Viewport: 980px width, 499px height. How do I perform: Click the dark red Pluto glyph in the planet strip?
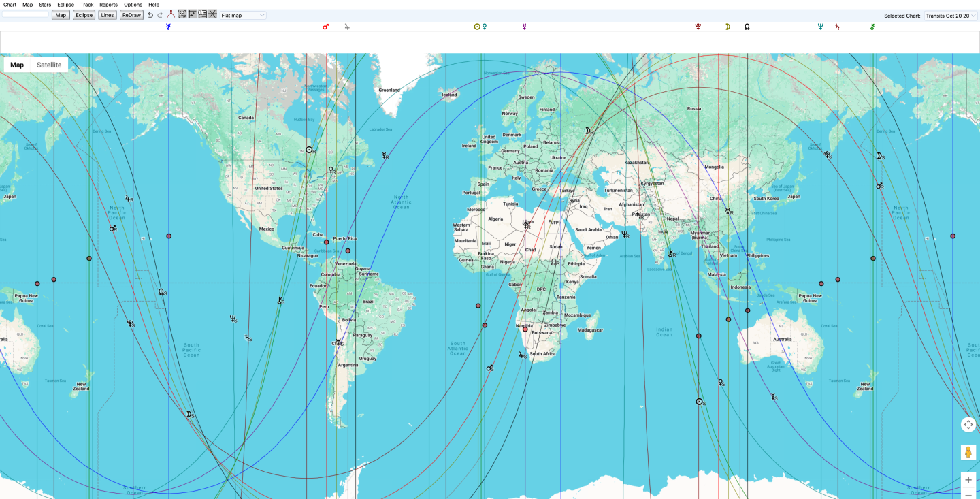pos(698,27)
